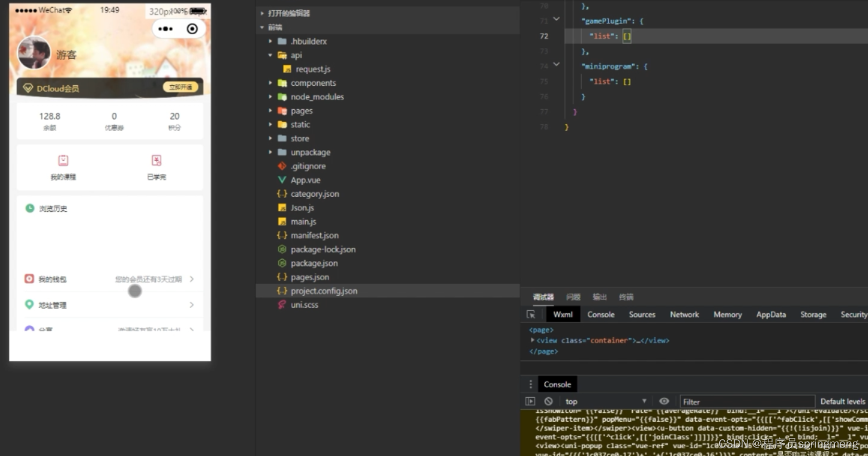Click the static folder icon
This screenshot has width=868, height=456.
[x=282, y=125]
